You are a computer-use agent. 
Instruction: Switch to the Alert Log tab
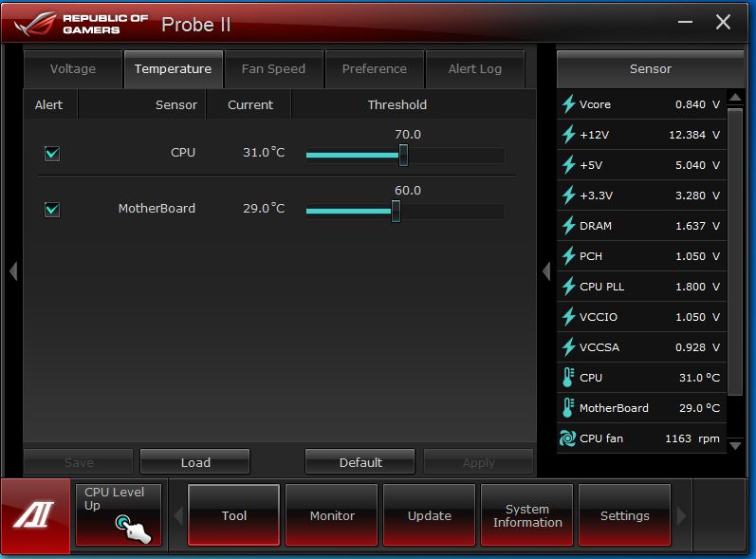[x=475, y=69]
